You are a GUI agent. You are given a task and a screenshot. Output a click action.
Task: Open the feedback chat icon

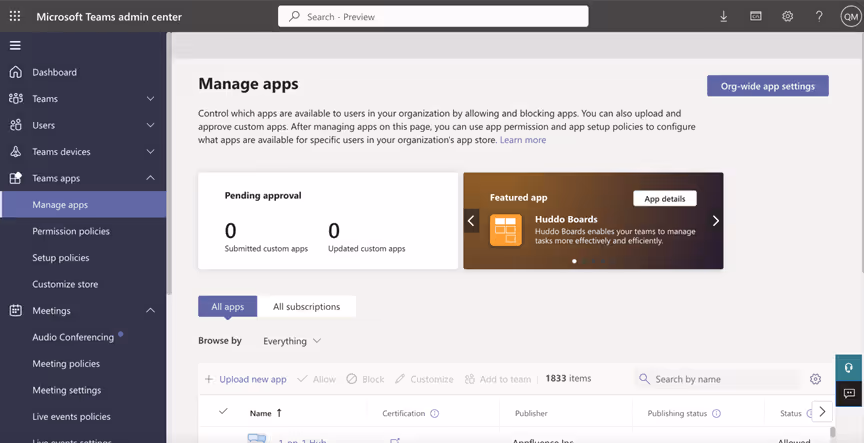click(x=849, y=393)
